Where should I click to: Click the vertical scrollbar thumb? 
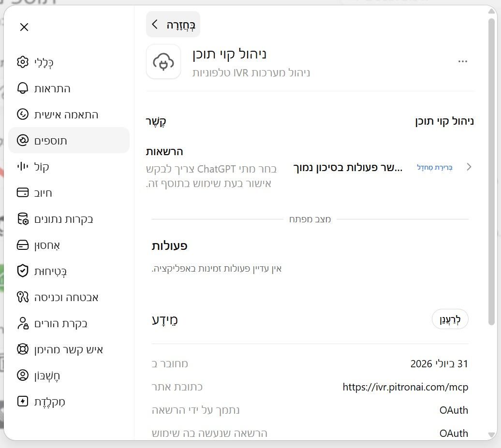point(491,172)
